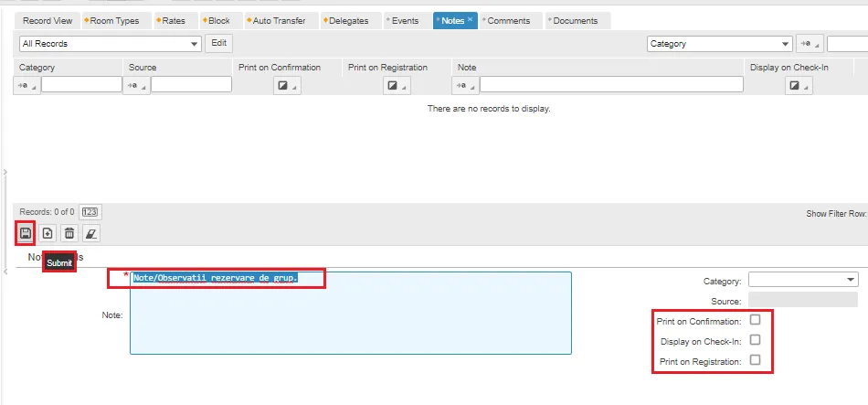The height and width of the screenshot is (405, 868).
Task: Click top-right search value field
Action: pos(848,44)
